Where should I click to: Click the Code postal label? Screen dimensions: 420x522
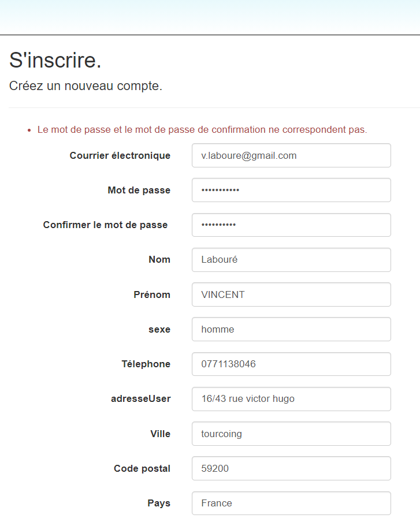(x=142, y=468)
